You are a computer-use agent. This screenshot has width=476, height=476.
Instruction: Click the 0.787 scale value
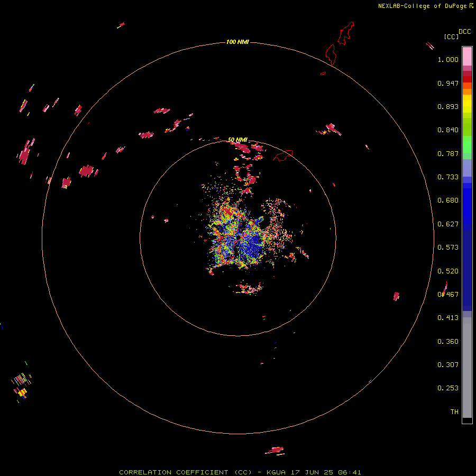448,153
